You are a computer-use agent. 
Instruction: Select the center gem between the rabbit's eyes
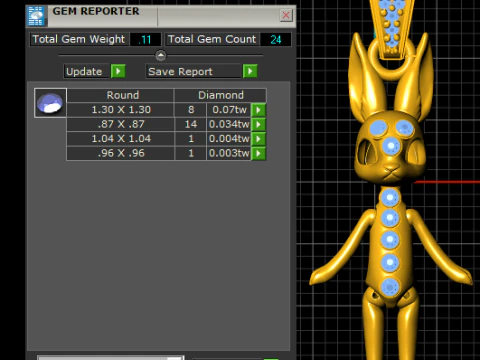391,146
